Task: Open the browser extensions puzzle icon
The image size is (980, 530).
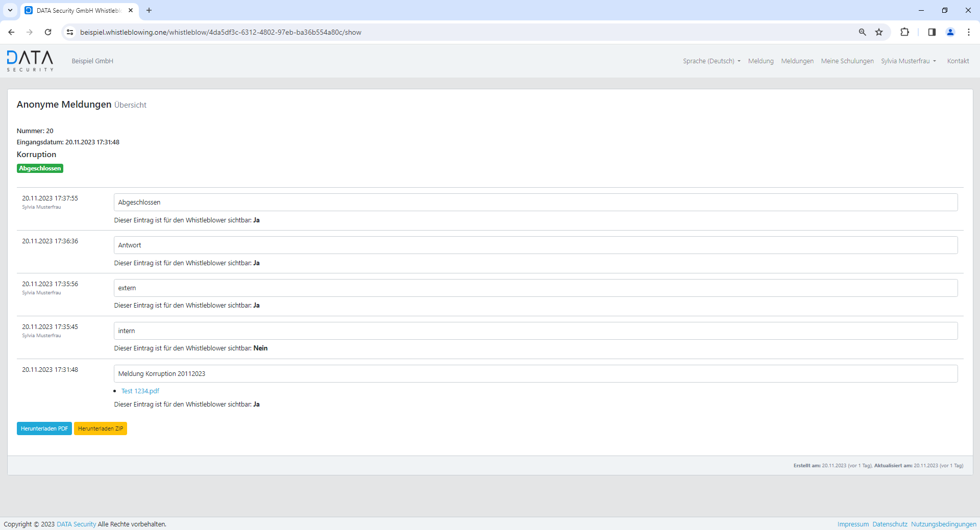Action: pyautogui.click(x=904, y=32)
